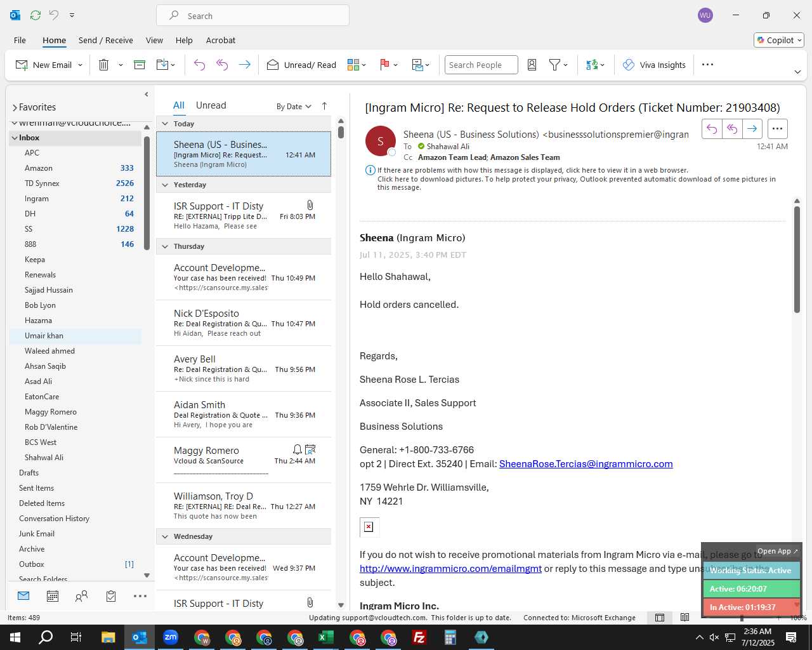812x650 pixels.
Task: Click the view in web browser info bar
Action: point(533,170)
